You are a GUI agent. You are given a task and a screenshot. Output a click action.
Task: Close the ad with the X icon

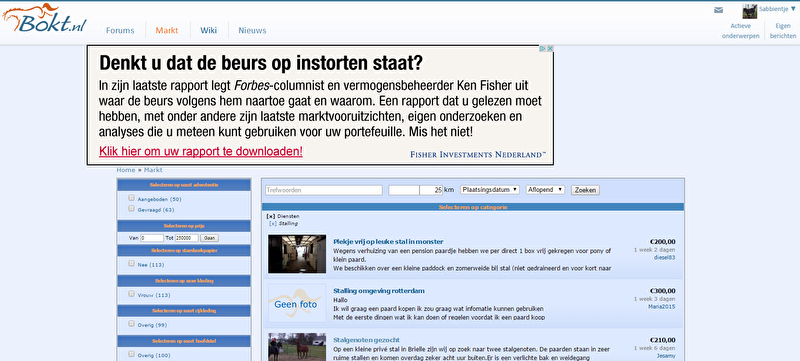coord(551,48)
